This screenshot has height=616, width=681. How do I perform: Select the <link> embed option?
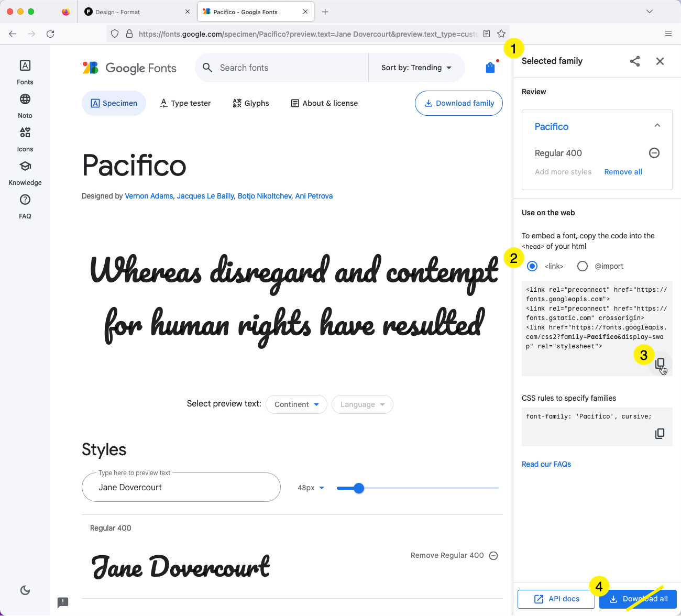[532, 266]
